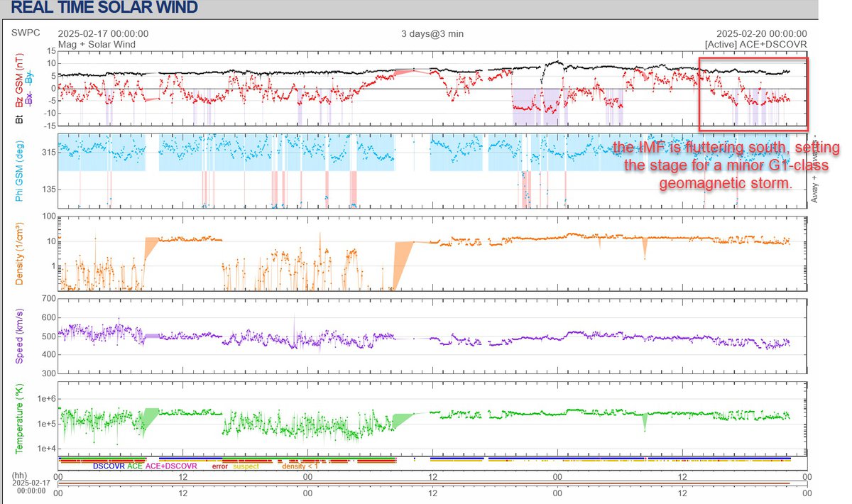Click the DSCOVR legend label
The height and width of the screenshot is (504, 852).
coord(108,466)
